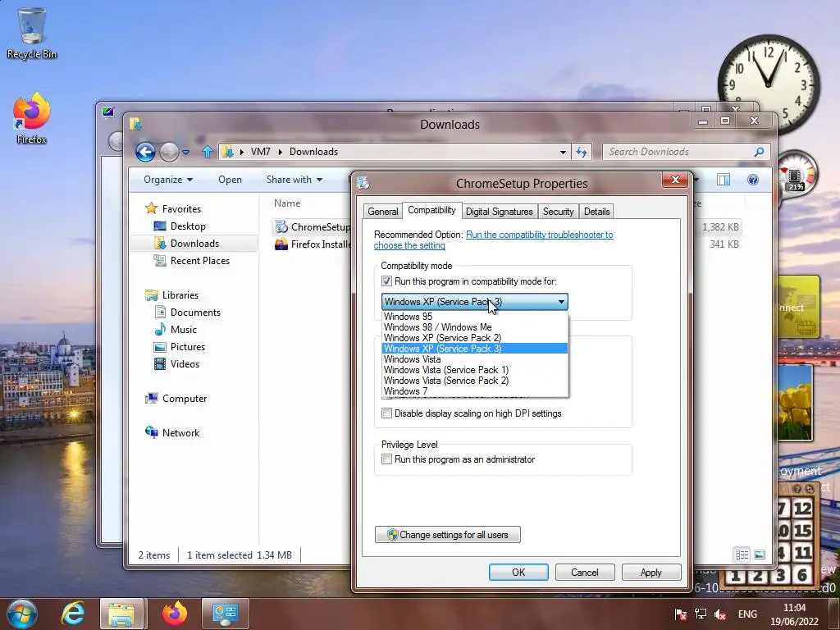Open the Organize dropdown menu

(167, 180)
